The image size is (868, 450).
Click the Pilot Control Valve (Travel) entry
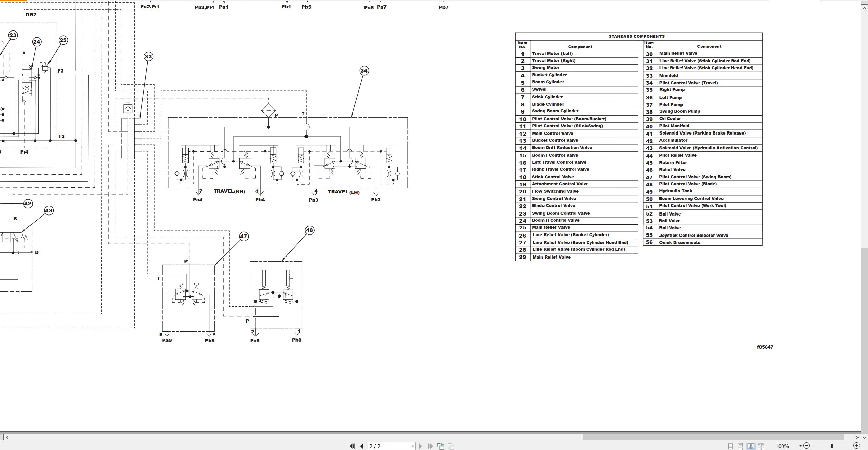tap(688, 83)
